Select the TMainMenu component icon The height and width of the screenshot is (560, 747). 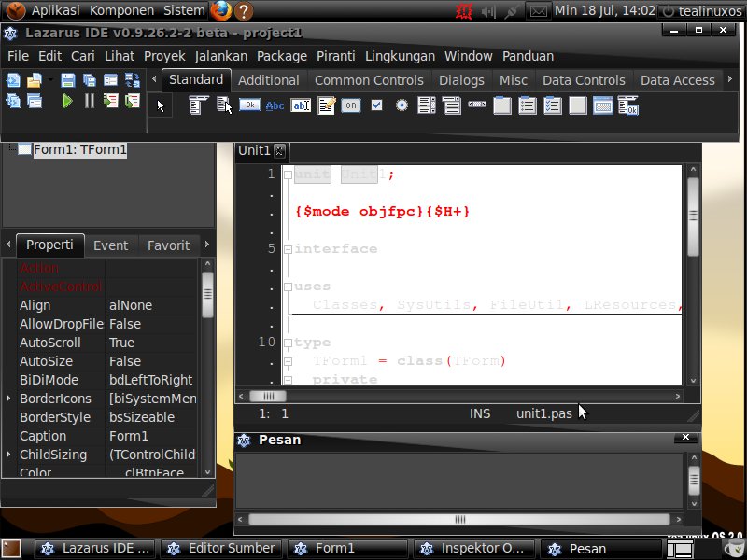click(x=198, y=105)
